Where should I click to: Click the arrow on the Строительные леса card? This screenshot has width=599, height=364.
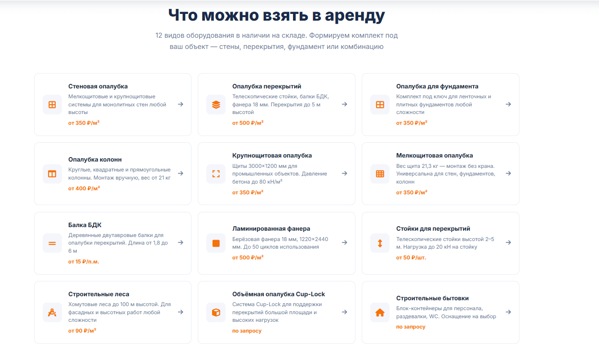181,312
